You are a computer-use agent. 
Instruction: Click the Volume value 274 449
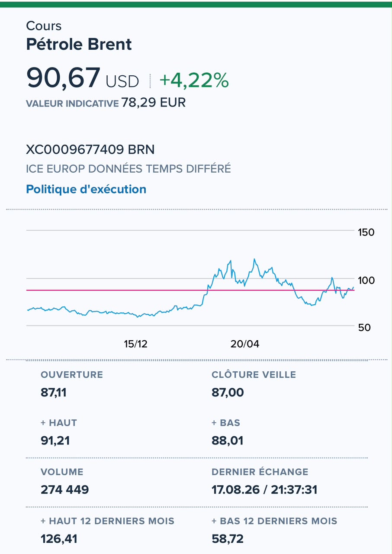pos(65,490)
